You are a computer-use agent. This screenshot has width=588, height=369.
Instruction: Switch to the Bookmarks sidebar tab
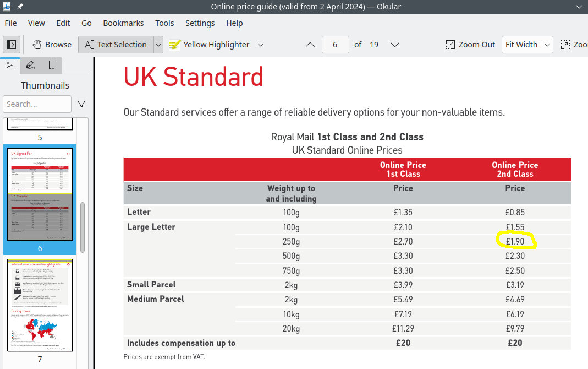[x=52, y=66]
